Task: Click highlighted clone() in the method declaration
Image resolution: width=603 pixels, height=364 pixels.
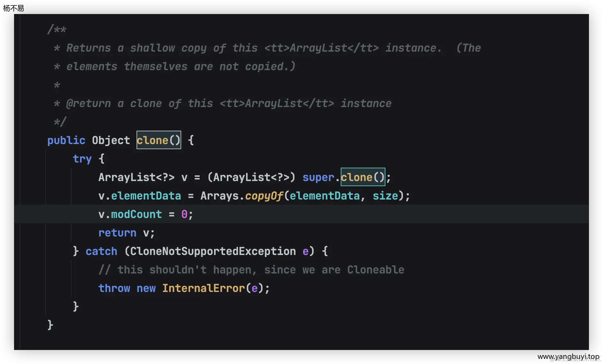Action: coord(159,140)
